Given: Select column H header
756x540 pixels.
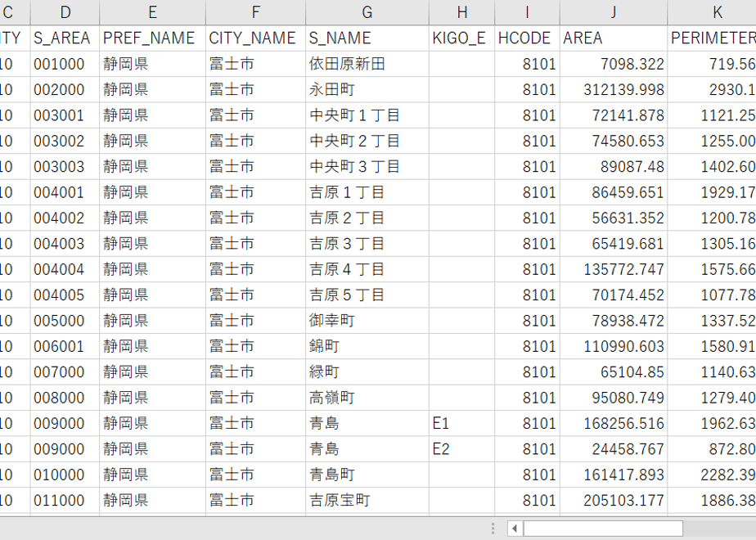Looking at the screenshot, I should [x=462, y=12].
